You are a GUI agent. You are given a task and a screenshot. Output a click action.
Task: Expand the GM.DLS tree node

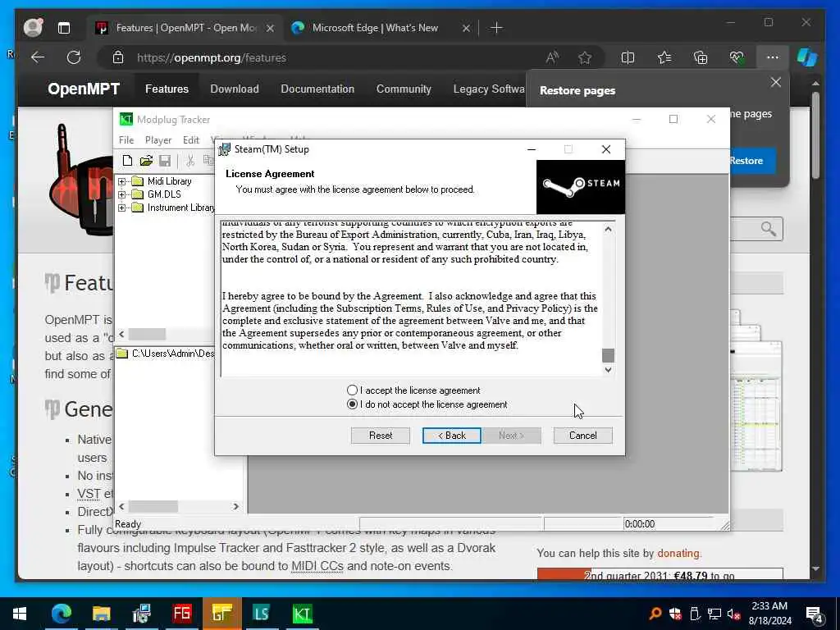pyautogui.click(x=121, y=194)
